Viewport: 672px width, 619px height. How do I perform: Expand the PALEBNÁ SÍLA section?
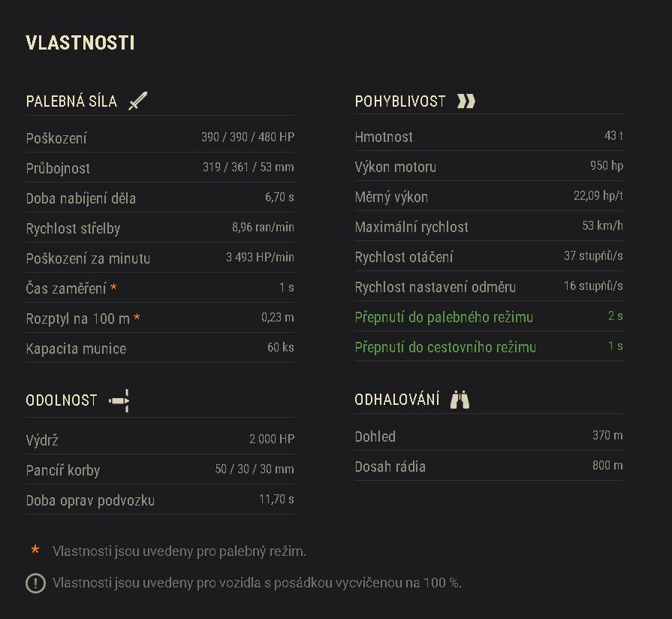pos(71,100)
